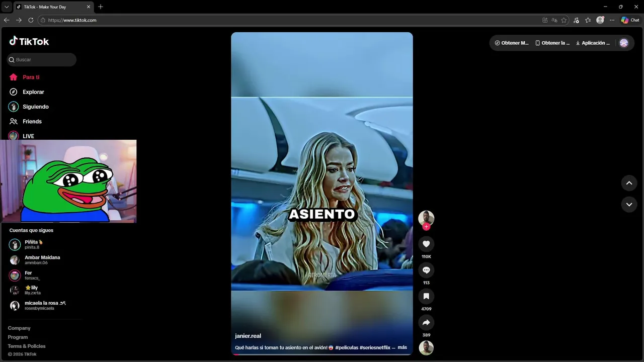644x362 pixels.
Task: Share the video with arrow icon
Action: pyautogui.click(x=426, y=322)
